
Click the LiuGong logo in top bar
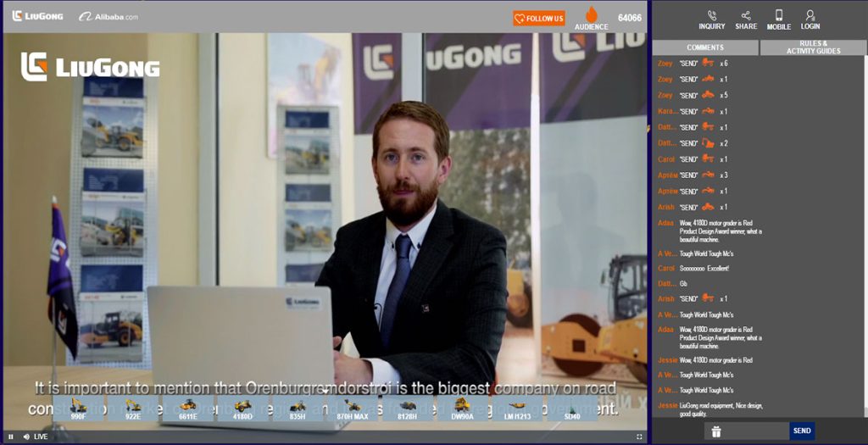pos(37,16)
